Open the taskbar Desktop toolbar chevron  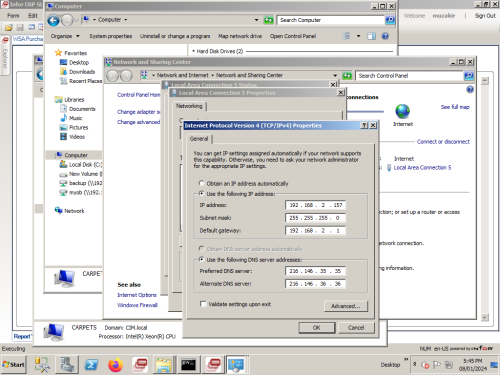tap(406, 359)
